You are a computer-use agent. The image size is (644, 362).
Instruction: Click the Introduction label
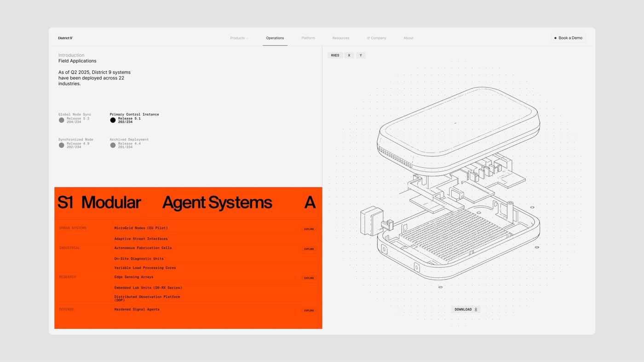71,55
